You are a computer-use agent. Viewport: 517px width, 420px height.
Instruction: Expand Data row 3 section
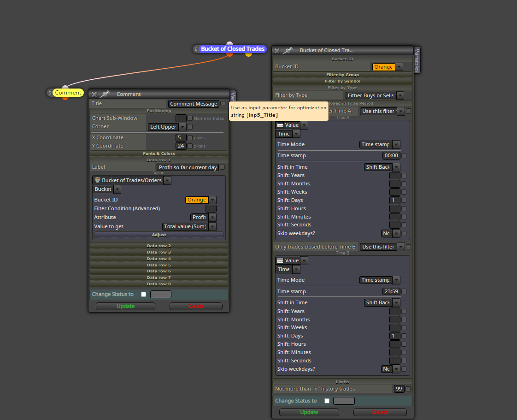[159, 252]
